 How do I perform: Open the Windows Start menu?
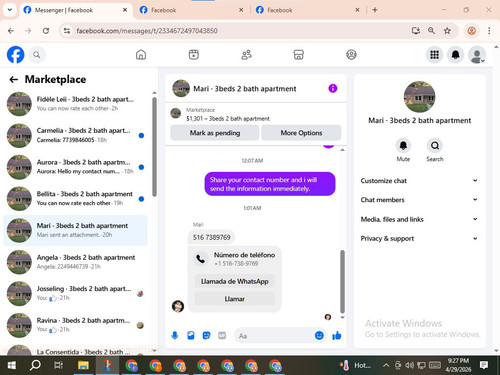click(x=11, y=366)
